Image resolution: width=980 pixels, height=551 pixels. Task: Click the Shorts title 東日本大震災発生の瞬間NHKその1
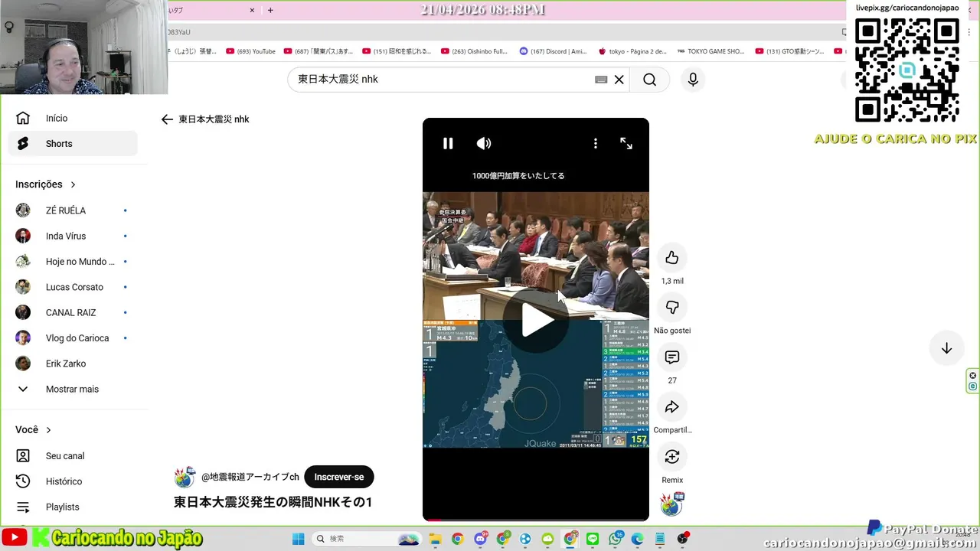pyautogui.click(x=273, y=502)
